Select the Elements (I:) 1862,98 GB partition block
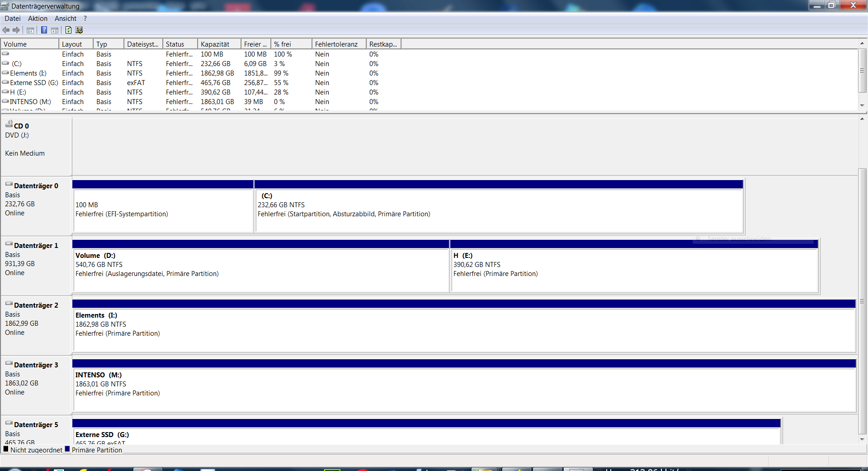The width and height of the screenshot is (868, 471). 464,326
